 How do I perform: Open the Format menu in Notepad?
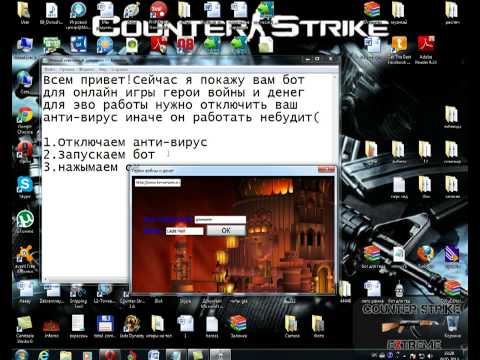tap(87, 69)
